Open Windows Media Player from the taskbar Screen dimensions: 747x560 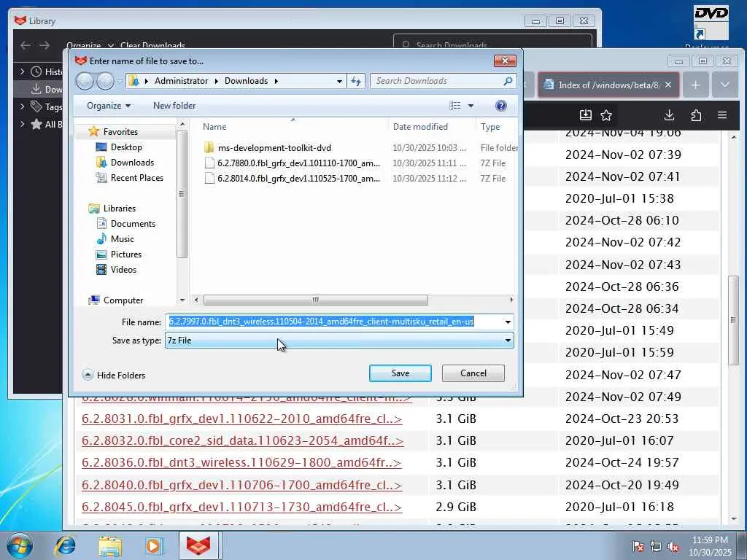pyautogui.click(x=155, y=545)
